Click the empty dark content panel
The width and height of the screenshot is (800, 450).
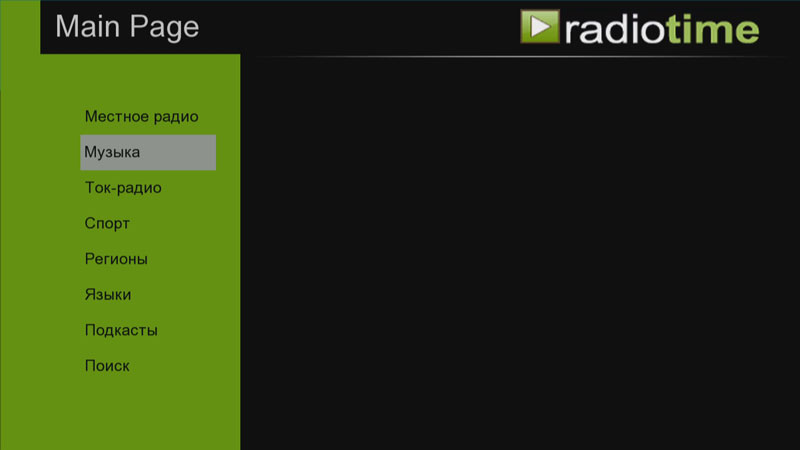(x=520, y=254)
